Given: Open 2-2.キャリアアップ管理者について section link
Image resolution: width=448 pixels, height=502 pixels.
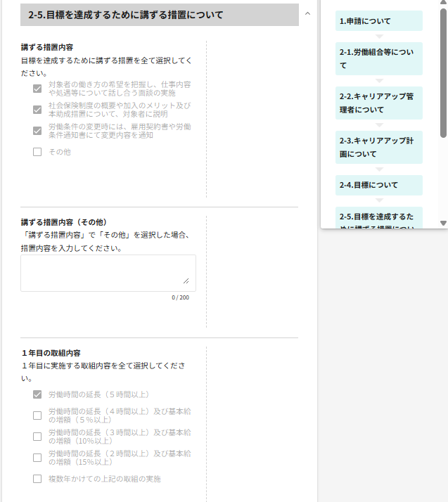Looking at the screenshot, I should 378,103.
